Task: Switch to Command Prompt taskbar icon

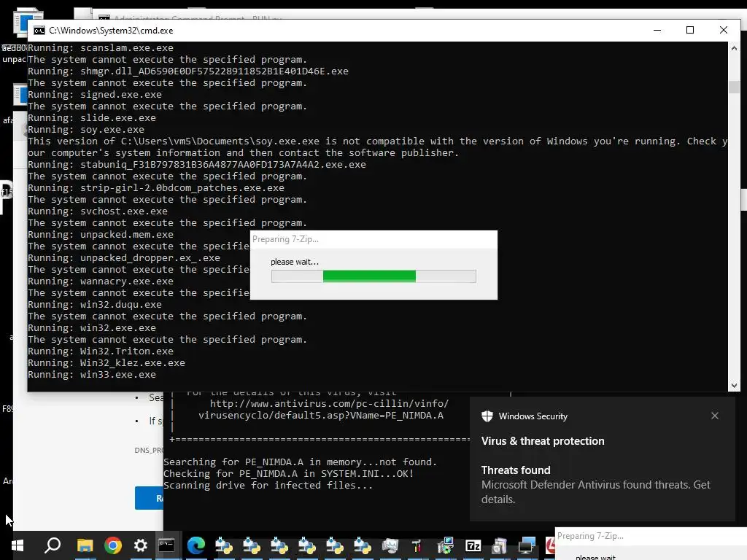Action: point(167,545)
